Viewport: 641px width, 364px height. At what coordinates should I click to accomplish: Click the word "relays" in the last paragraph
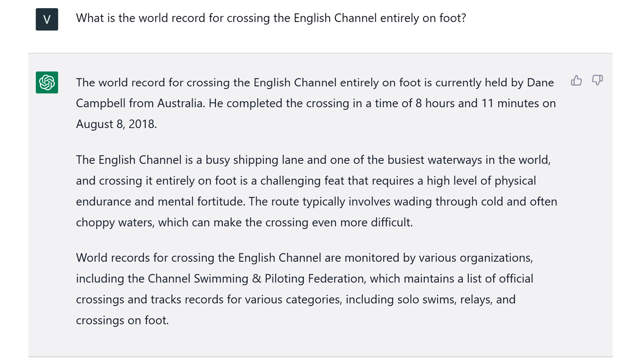pos(476,300)
